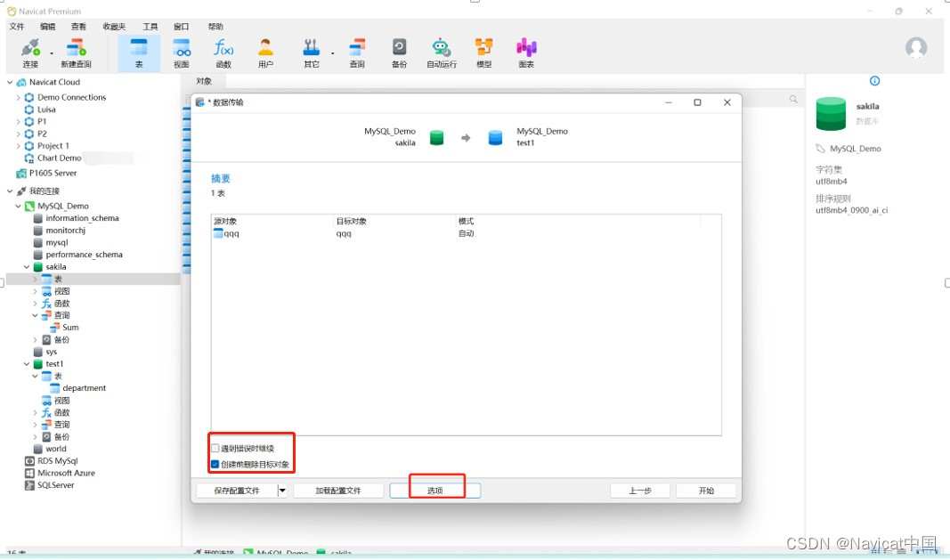Open the Tools (工具) menu
This screenshot has height=560, width=950.
(150, 26)
